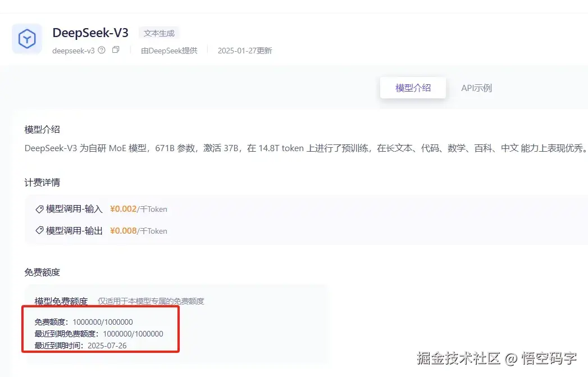Click the tag icon beside 模型调用-输出
The width and height of the screenshot is (588, 377).
[x=39, y=230]
